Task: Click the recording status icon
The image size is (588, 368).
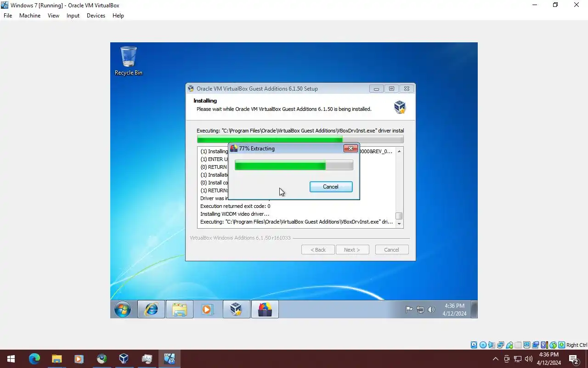Action: (x=535, y=345)
